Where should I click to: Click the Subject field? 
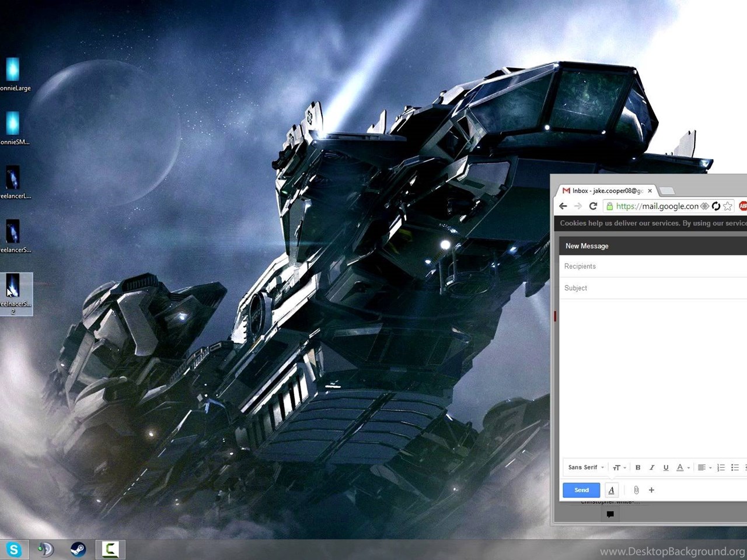click(x=653, y=288)
